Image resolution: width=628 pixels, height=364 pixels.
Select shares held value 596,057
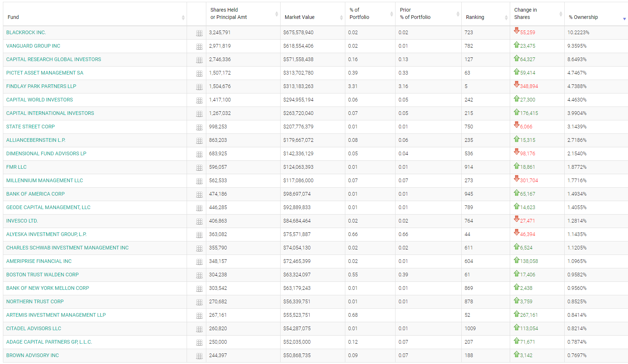pyautogui.click(x=218, y=167)
